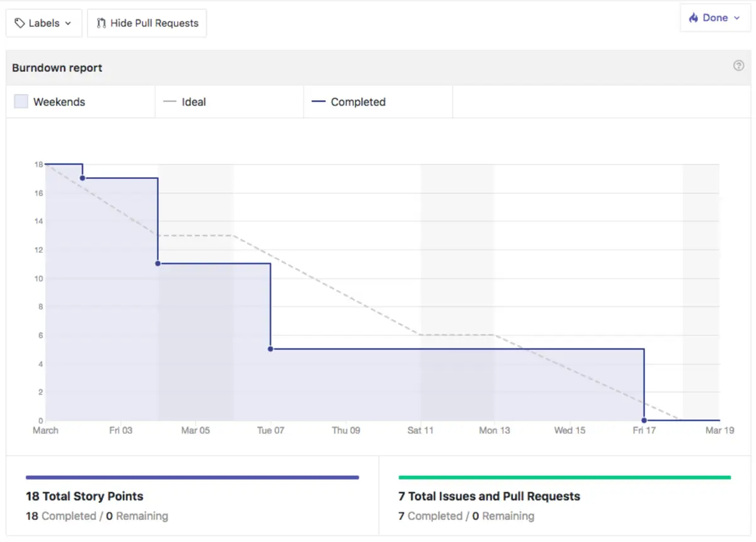Click the 18 Total Story Points text
This screenshot has height=542, width=756.
84,496
